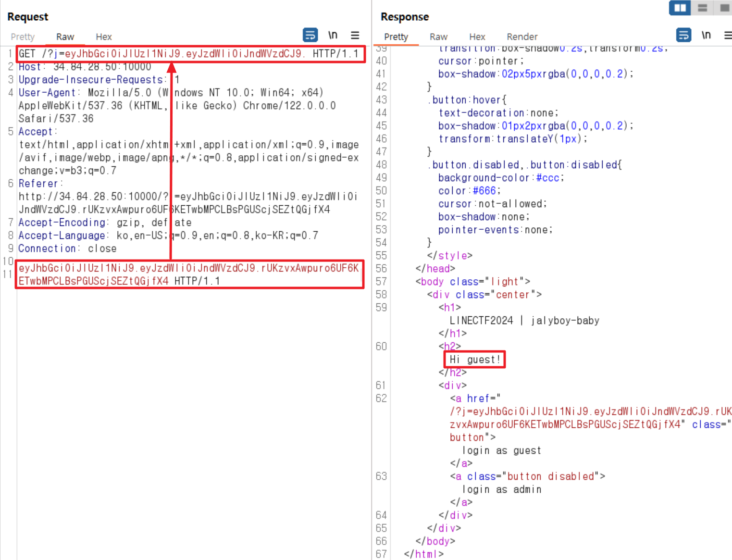
Task: Click the <div class="center"> line
Action: tap(484, 295)
